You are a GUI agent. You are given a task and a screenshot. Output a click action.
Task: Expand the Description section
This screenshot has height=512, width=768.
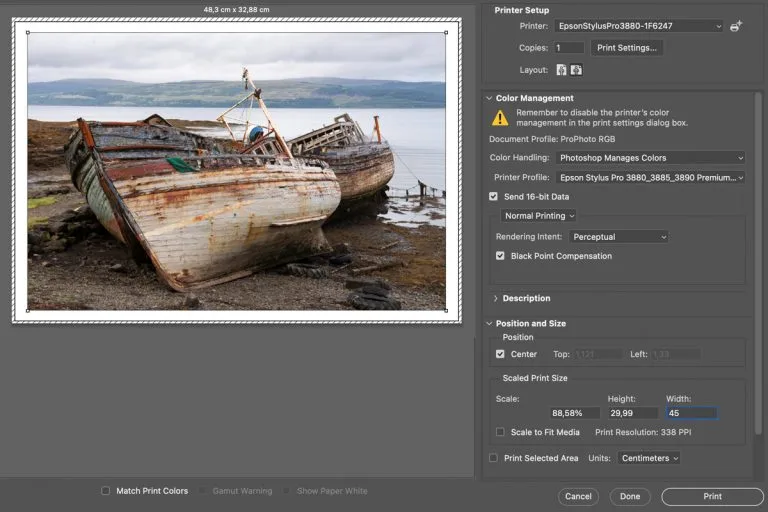point(496,298)
